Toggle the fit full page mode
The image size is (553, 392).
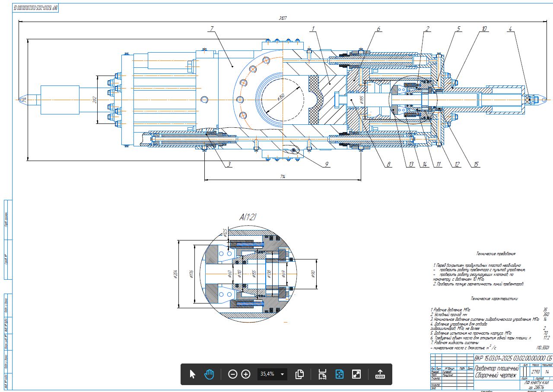339,374
